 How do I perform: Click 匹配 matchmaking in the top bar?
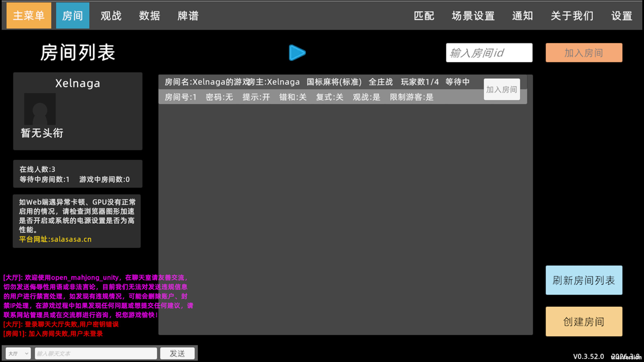tap(424, 15)
